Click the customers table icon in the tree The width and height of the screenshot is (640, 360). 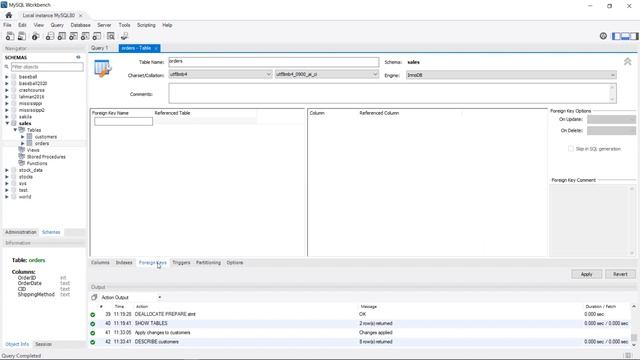29,137
